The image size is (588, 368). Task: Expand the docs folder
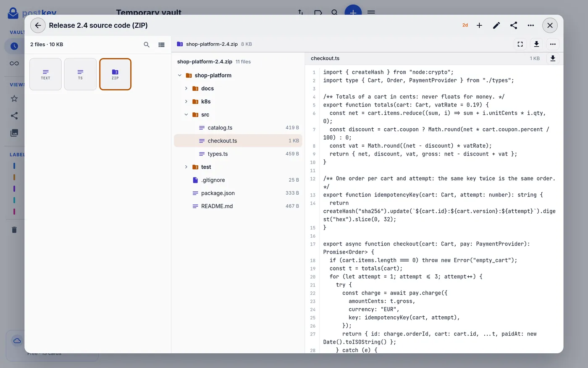click(186, 88)
